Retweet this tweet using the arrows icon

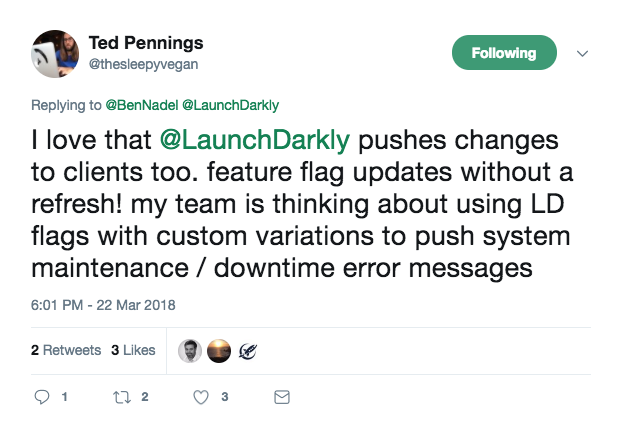point(122,397)
